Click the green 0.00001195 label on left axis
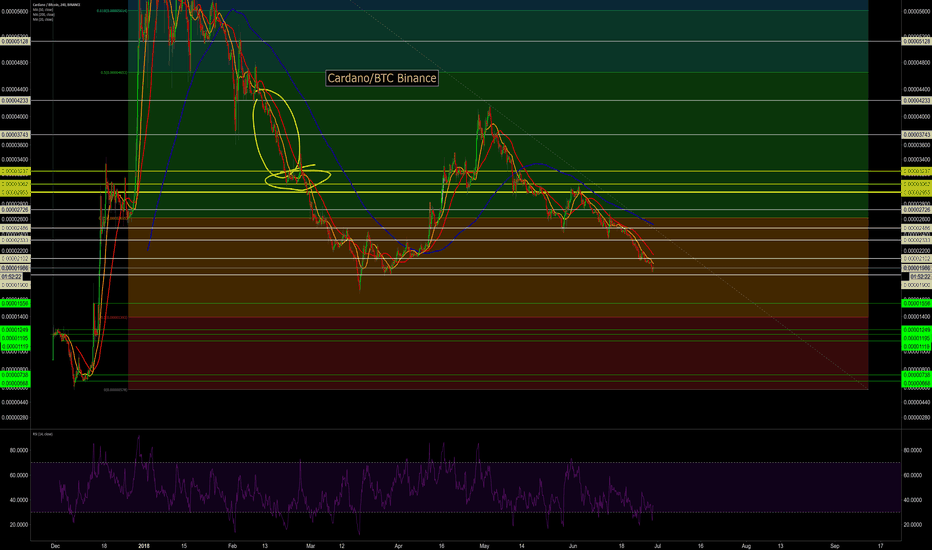 (x=15, y=338)
